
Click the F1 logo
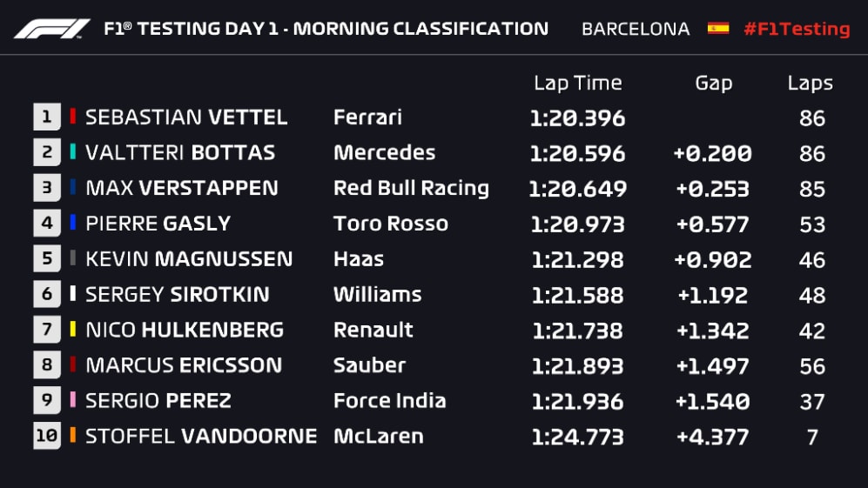pyautogui.click(x=52, y=29)
